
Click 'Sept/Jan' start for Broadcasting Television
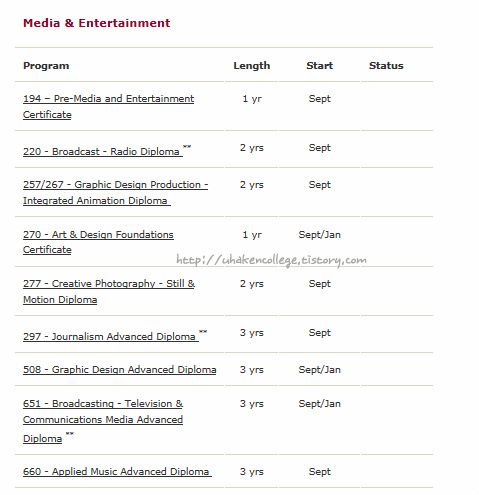[x=319, y=404]
